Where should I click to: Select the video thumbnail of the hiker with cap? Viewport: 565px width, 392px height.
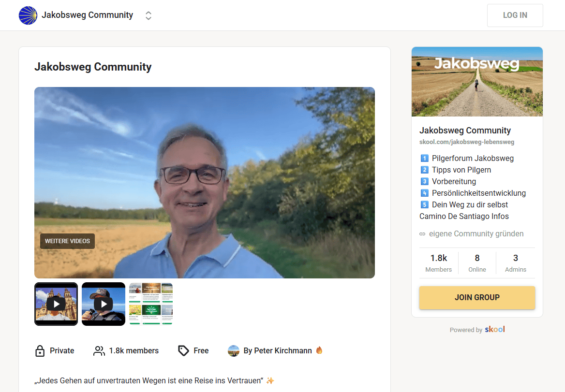pyautogui.click(x=103, y=304)
